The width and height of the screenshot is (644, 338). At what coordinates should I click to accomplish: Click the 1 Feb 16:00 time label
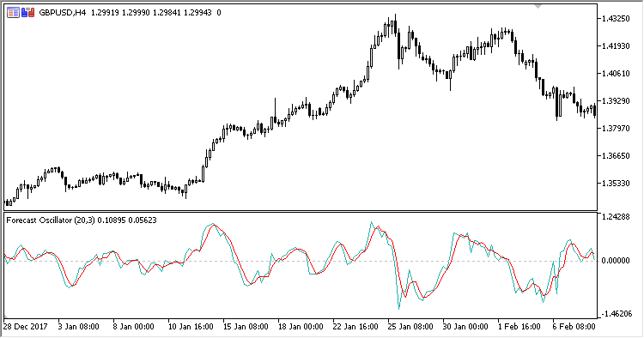519,327
